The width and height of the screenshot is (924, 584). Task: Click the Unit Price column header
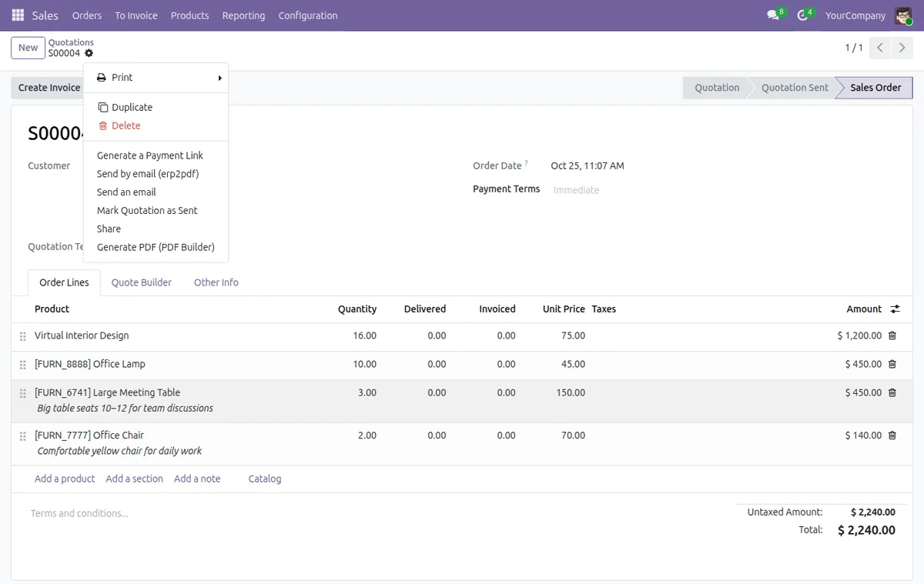564,309
